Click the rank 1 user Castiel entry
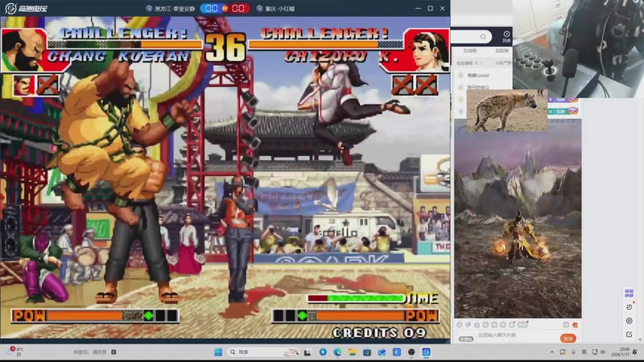The width and height of the screenshot is (644, 362). (478, 75)
